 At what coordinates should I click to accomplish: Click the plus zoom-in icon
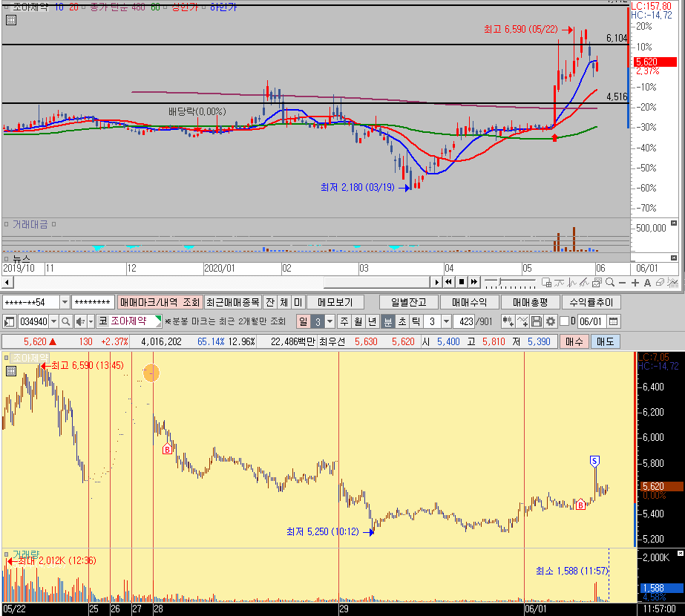[635, 283]
